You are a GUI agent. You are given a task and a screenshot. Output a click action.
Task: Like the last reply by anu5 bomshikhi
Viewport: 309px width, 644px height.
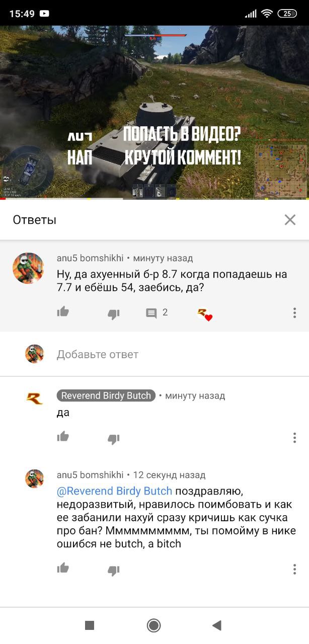pos(63,569)
